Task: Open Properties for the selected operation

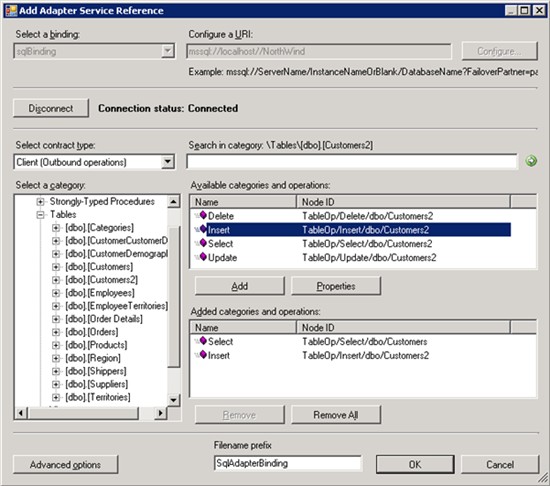Action: 336,286
